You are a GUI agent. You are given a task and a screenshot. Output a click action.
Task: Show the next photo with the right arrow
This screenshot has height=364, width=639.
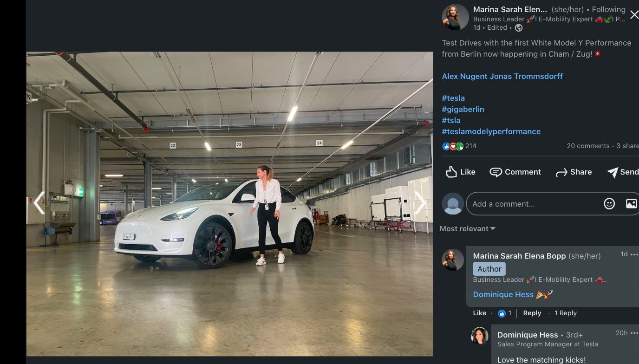420,203
